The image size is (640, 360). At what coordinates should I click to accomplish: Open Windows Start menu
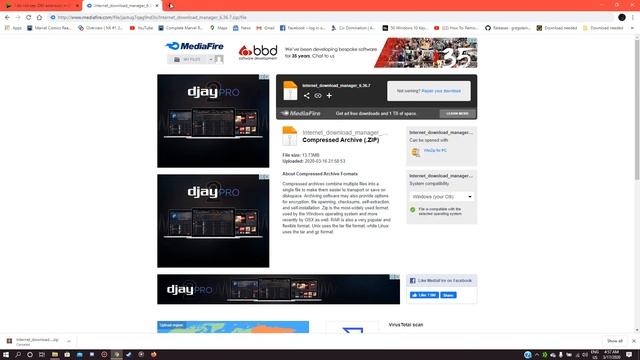click(6, 355)
